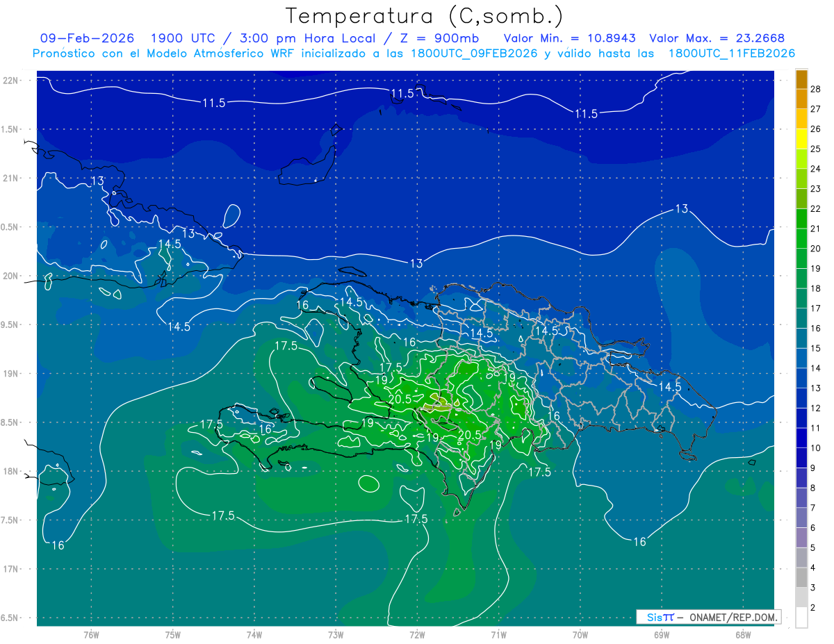The image size is (834, 644).
Task: Click the color scale label "4"
Action: 814,568
